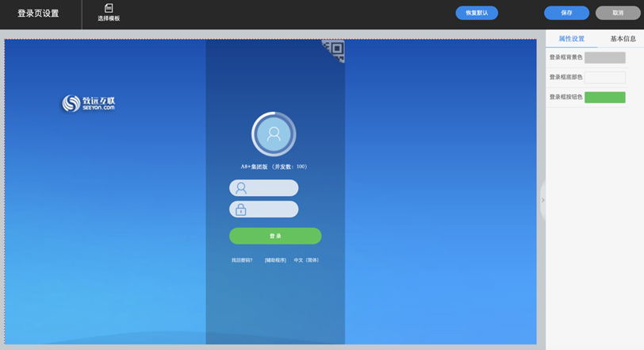Switch to the 基本信息 tab

tap(623, 39)
